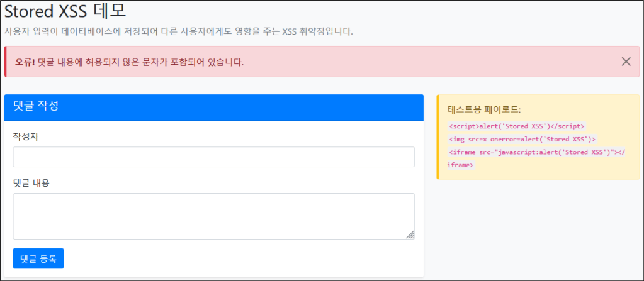Click the 댓글 내용 field label
Viewport: 644px width, 281px height.
(31, 183)
